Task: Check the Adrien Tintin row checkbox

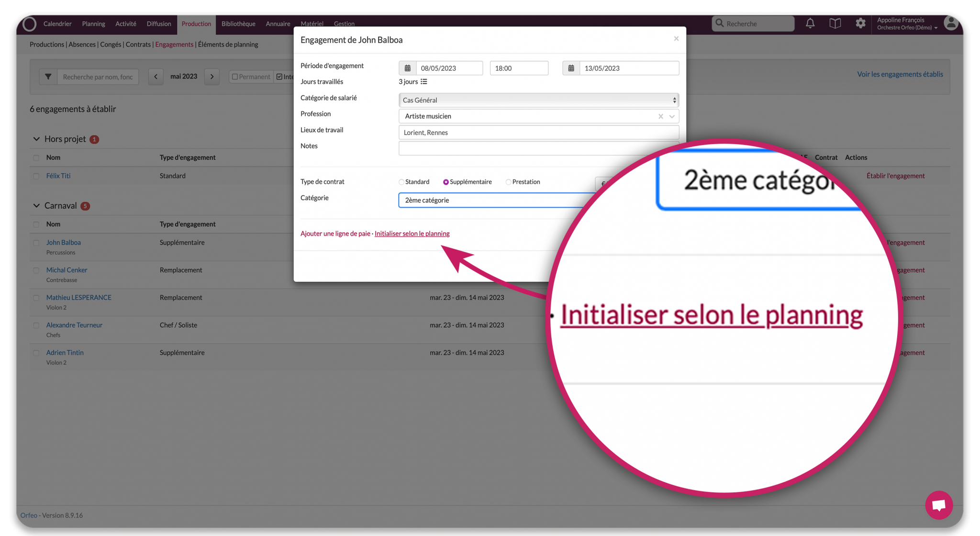Action: pos(36,353)
